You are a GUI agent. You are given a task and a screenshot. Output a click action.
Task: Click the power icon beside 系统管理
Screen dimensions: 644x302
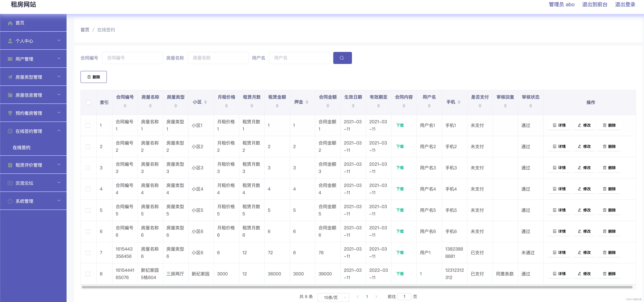click(x=10, y=201)
